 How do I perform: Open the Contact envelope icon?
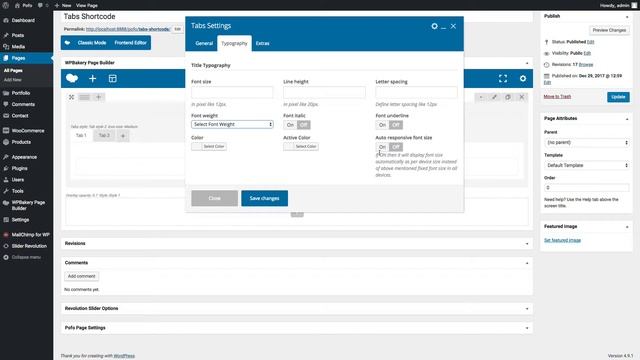click(6, 116)
